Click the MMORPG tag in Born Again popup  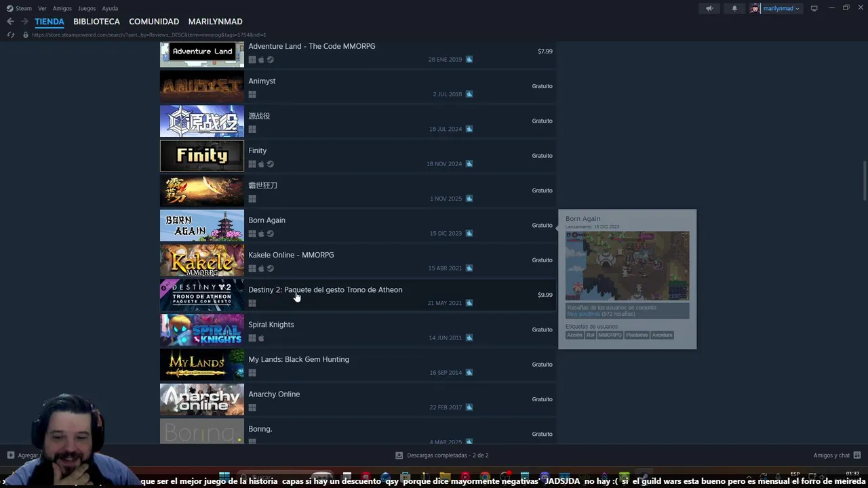pos(610,335)
